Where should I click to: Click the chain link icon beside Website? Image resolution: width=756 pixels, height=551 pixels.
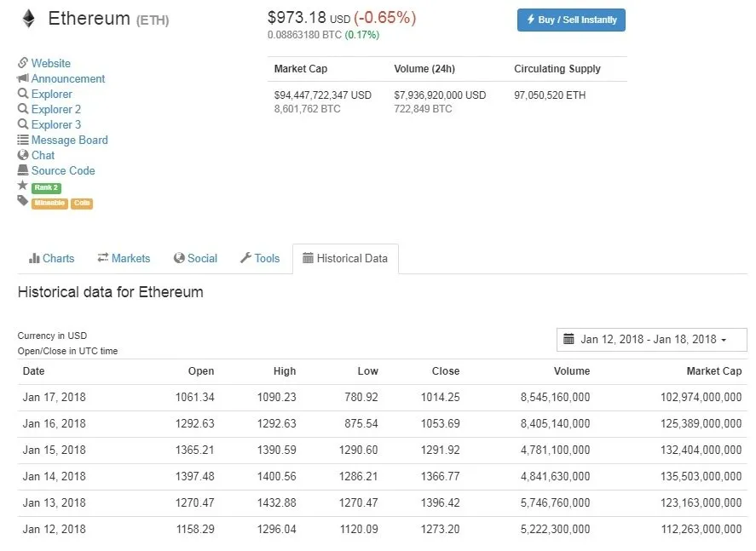click(x=23, y=63)
